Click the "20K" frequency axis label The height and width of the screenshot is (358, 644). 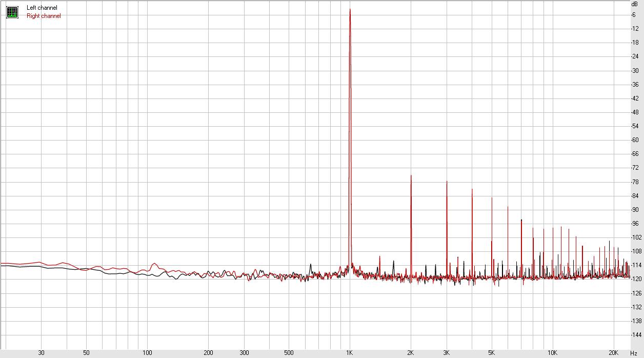point(613,353)
